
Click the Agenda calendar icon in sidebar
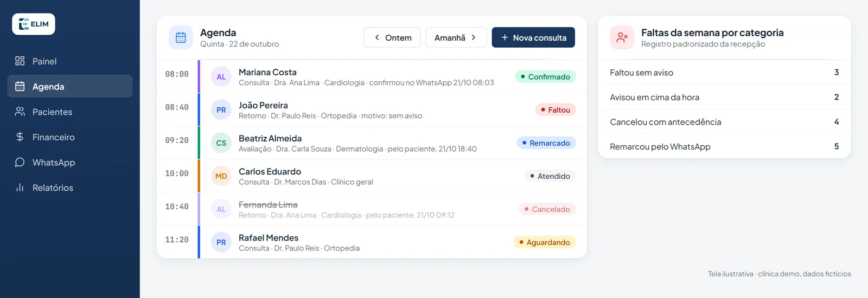(20, 86)
